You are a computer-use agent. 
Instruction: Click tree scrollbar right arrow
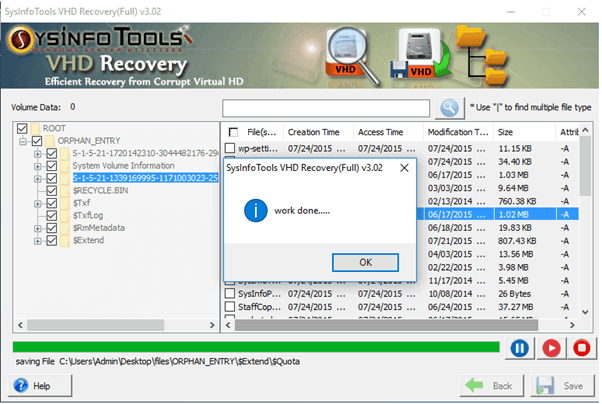(212, 325)
